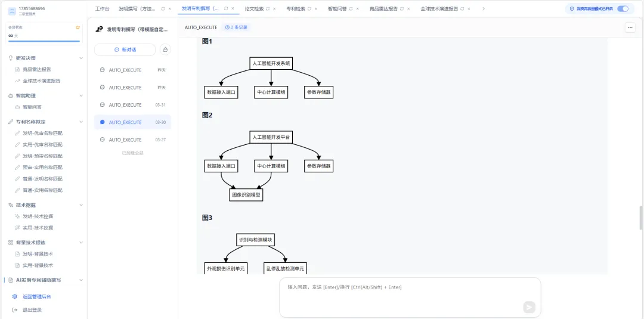Collapse the AI发明专利辅助撰写 section
The image size is (644, 319).
[x=81, y=280]
